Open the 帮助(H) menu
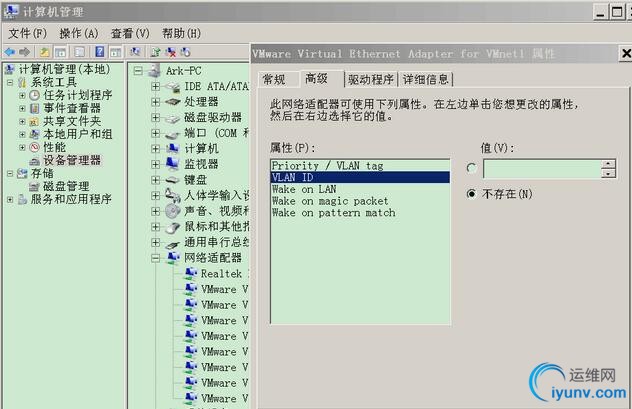 (x=181, y=33)
